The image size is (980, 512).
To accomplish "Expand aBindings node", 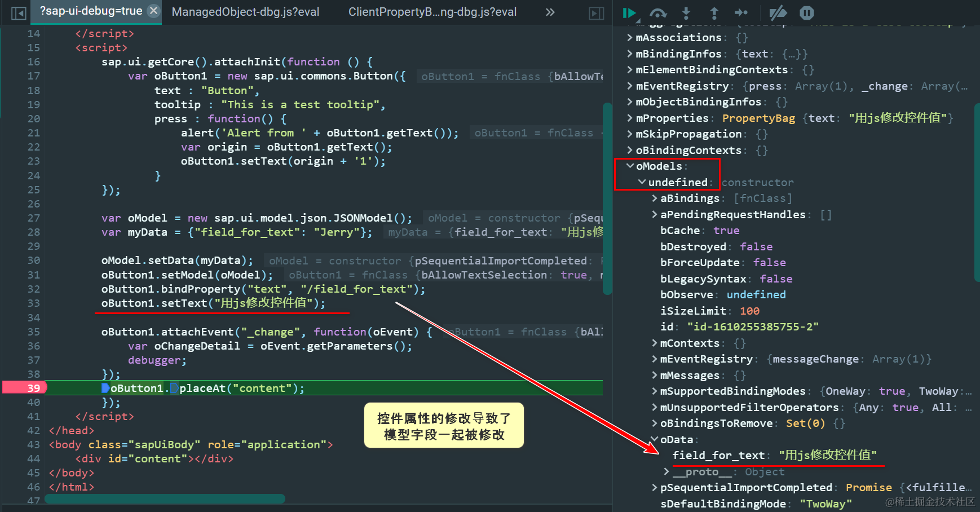I will 654,198.
